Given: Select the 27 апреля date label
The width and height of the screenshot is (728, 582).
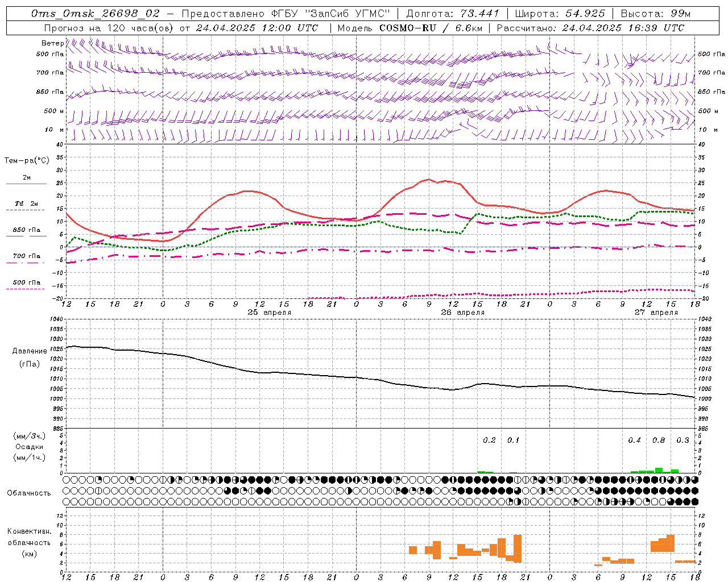Looking at the screenshot, I should pyautogui.click(x=656, y=313).
